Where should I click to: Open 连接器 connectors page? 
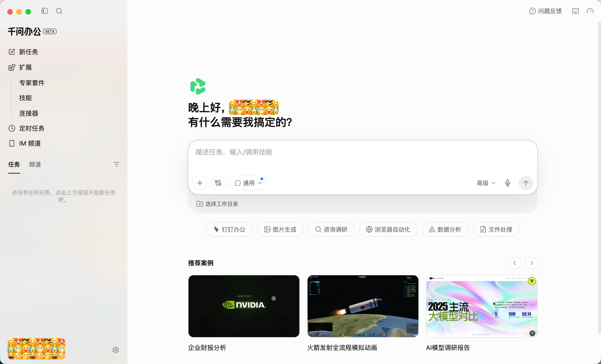pos(28,113)
